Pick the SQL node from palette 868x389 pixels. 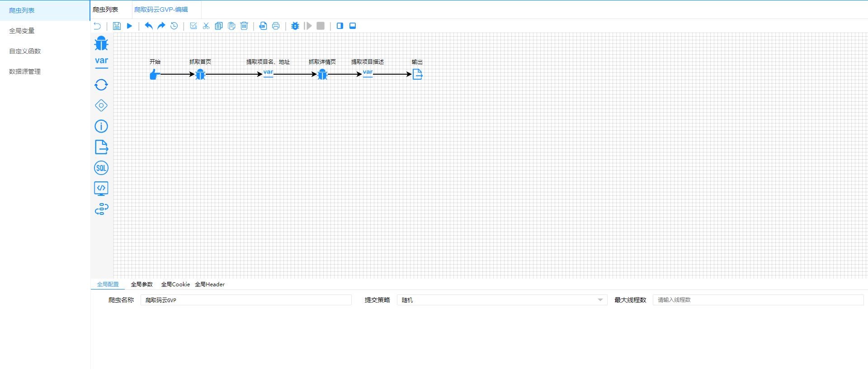point(101,168)
